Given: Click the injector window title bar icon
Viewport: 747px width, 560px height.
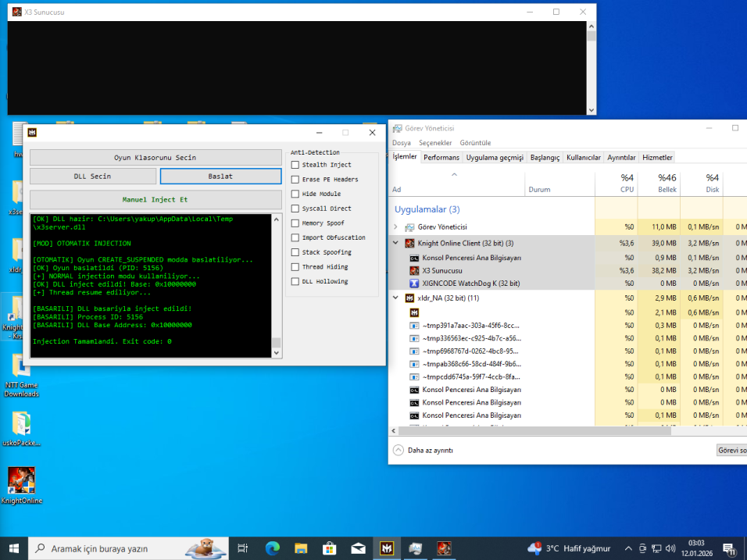Looking at the screenshot, I should point(32,132).
